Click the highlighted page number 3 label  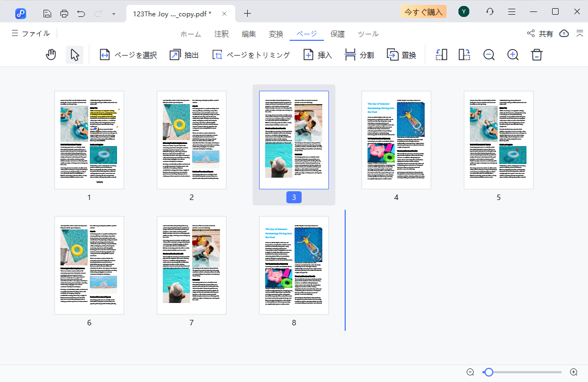tap(294, 197)
